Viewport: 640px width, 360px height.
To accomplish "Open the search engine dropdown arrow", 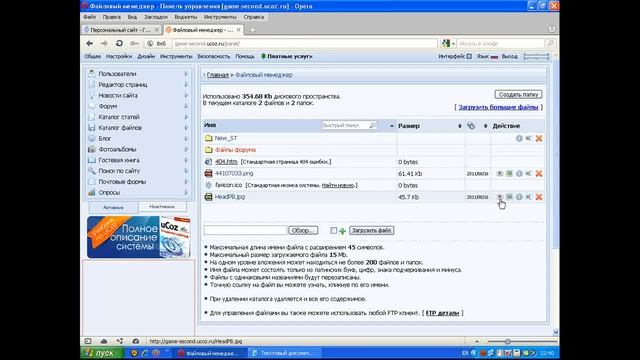I will (x=453, y=44).
